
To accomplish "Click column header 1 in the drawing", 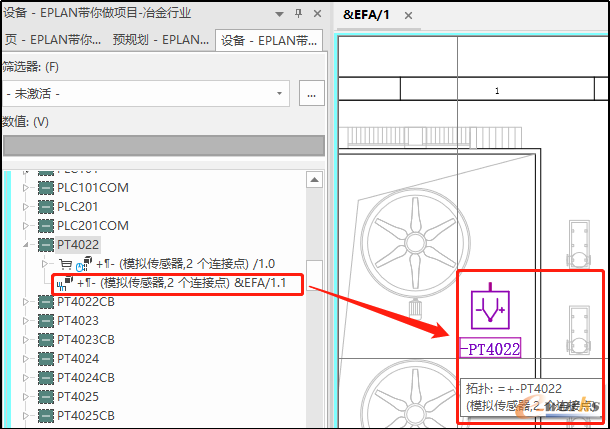I will (x=497, y=91).
